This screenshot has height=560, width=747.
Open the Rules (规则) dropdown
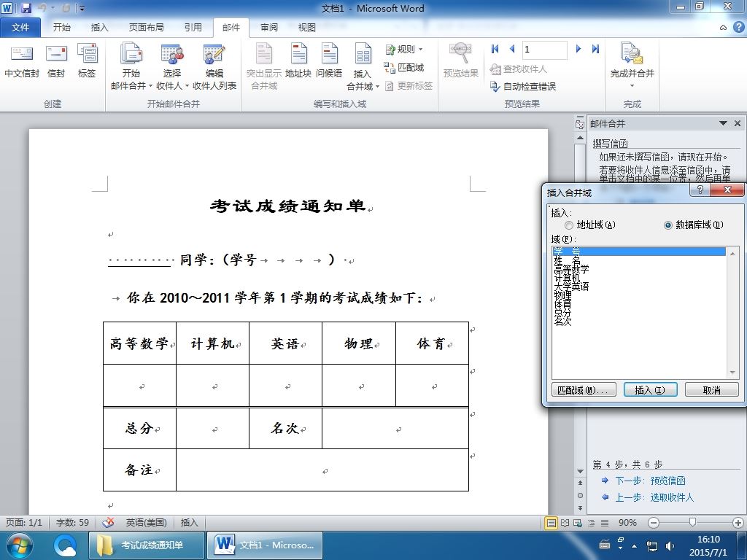point(404,49)
